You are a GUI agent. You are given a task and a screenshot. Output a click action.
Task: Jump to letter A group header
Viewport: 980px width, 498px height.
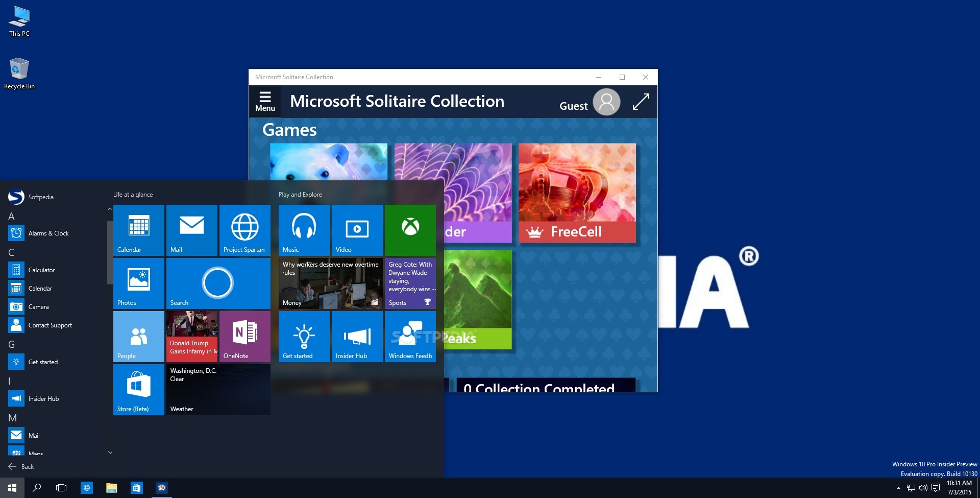click(x=12, y=216)
